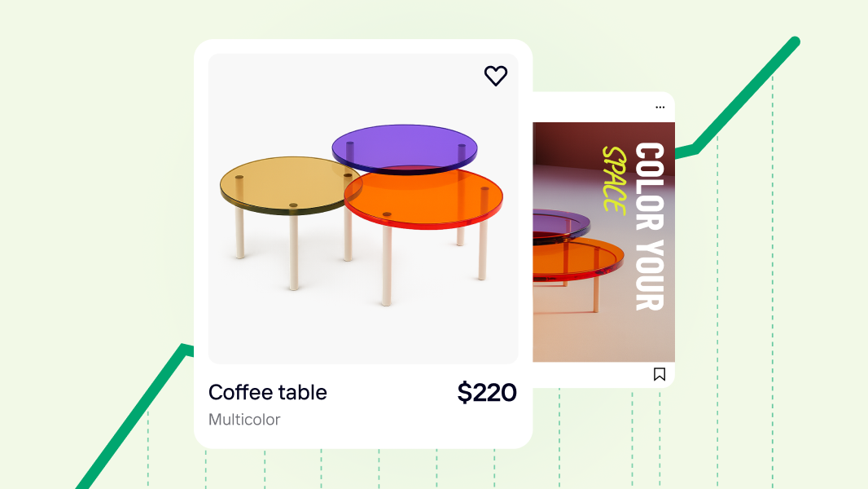Viewport: 868px width, 489px height.
Task: Save post with the bookmark icon
Action: click(x=660, y=374)
